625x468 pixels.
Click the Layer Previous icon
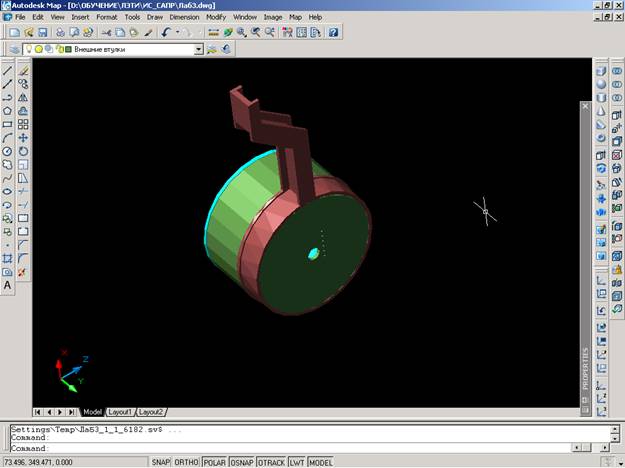pos(226,49)
